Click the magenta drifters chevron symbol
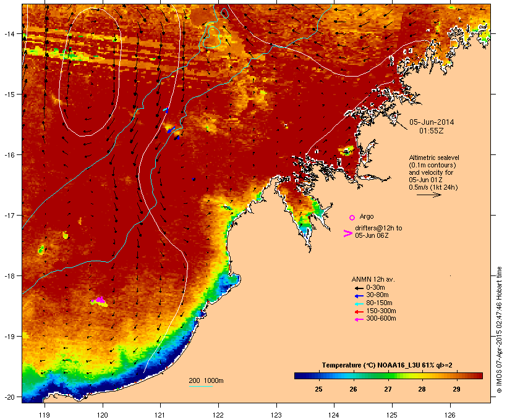507x420 pixels. pyautogui.click(x=348, y=233)
